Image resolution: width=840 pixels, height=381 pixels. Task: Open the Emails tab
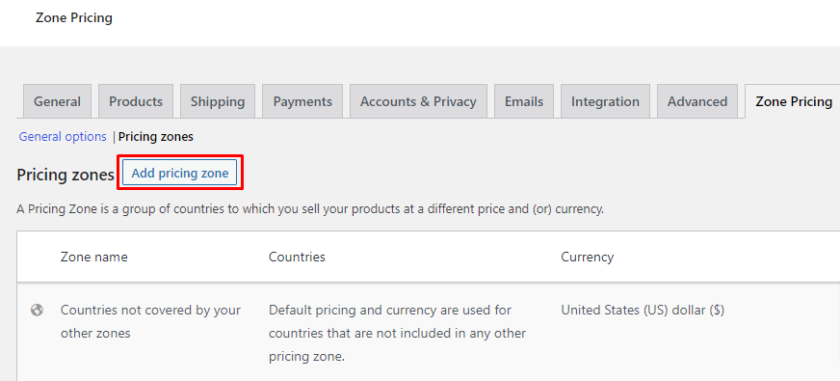pos(524,101)
